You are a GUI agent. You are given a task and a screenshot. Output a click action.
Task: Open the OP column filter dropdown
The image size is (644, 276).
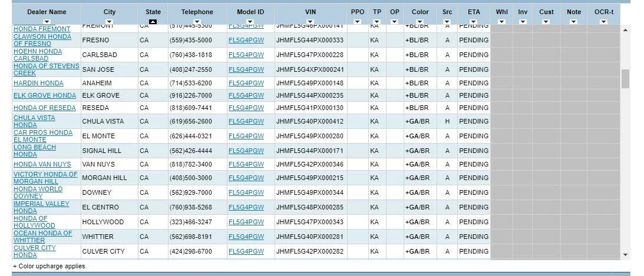pyautogui.click(x=394, y=22)
